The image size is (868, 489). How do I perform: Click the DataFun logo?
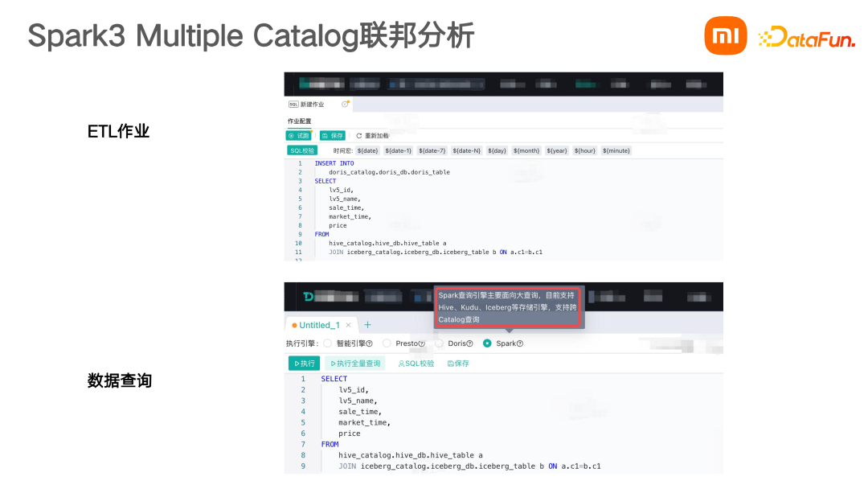pyautogui.click(x=806, y=37)
